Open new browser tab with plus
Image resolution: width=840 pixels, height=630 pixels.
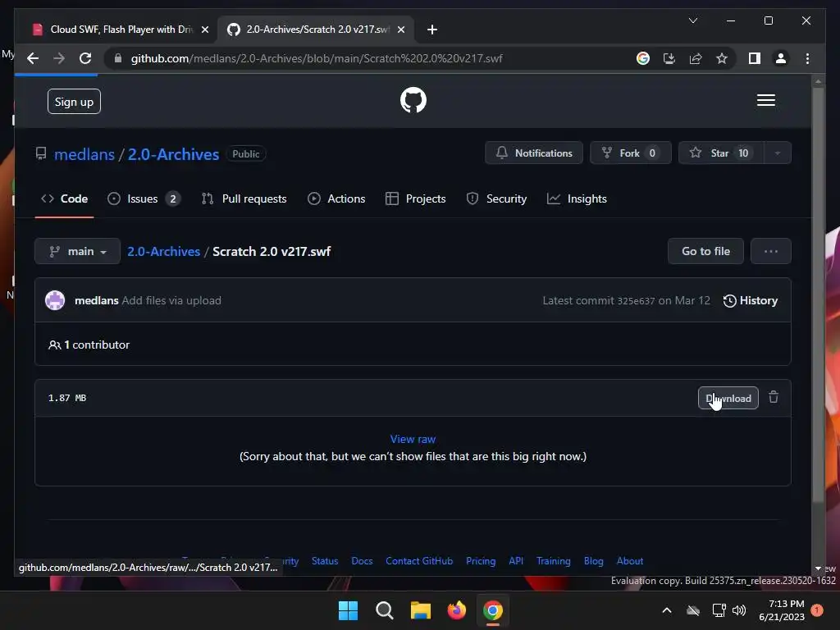tap(432, 30)
